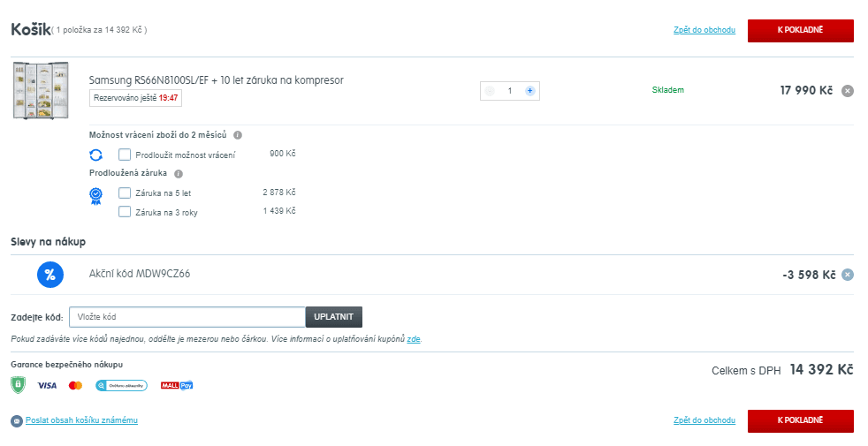Viewport: 868px width, 446px height.
Task: Click the Skladem stock status
Action: coord(667,90)
